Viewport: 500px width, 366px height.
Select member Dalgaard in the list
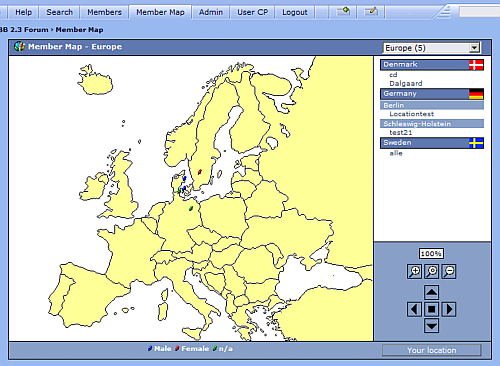406,83
